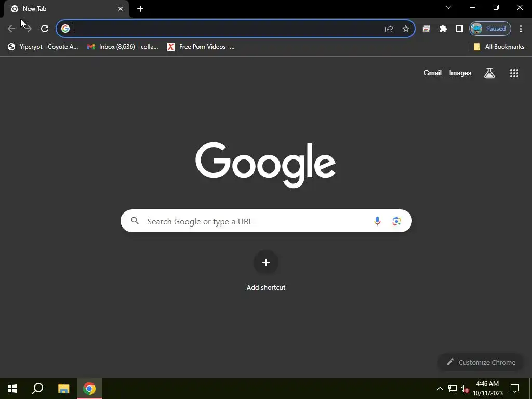The image size is (532, 399).
Task: Open the Paused profile button
Action: (490, 29)
